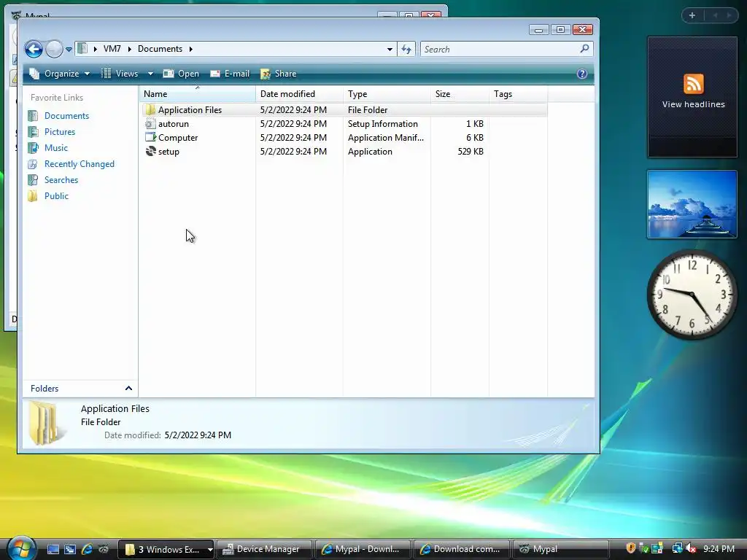Click the address bar folder icon

click(82, 49)
